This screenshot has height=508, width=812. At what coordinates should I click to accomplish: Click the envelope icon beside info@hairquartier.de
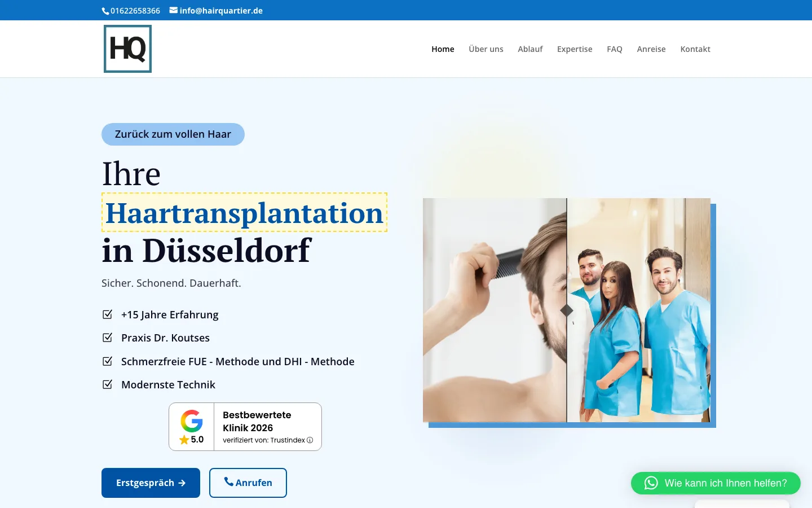coord(174,10)
